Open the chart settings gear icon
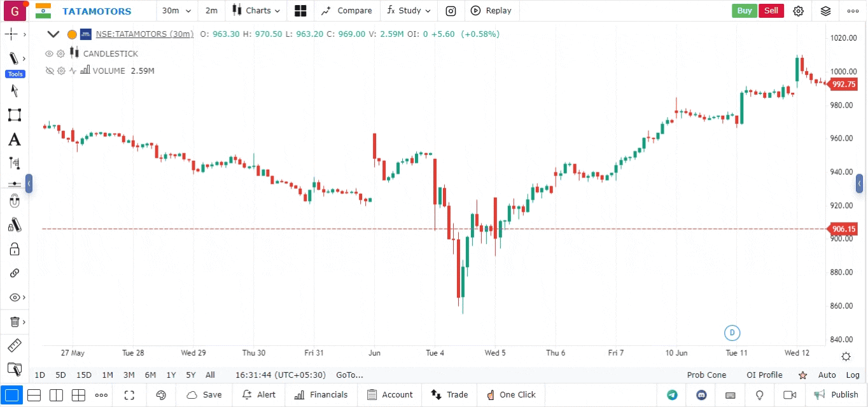Screen dimensions: 868x407 pos(799,11)
